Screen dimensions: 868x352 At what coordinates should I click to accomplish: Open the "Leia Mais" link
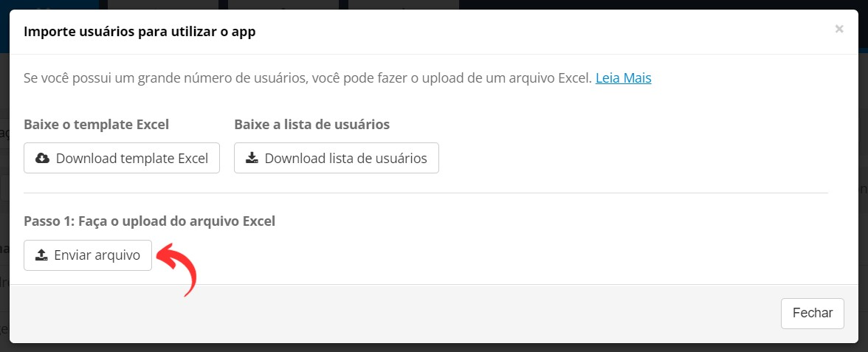(623, 78)
